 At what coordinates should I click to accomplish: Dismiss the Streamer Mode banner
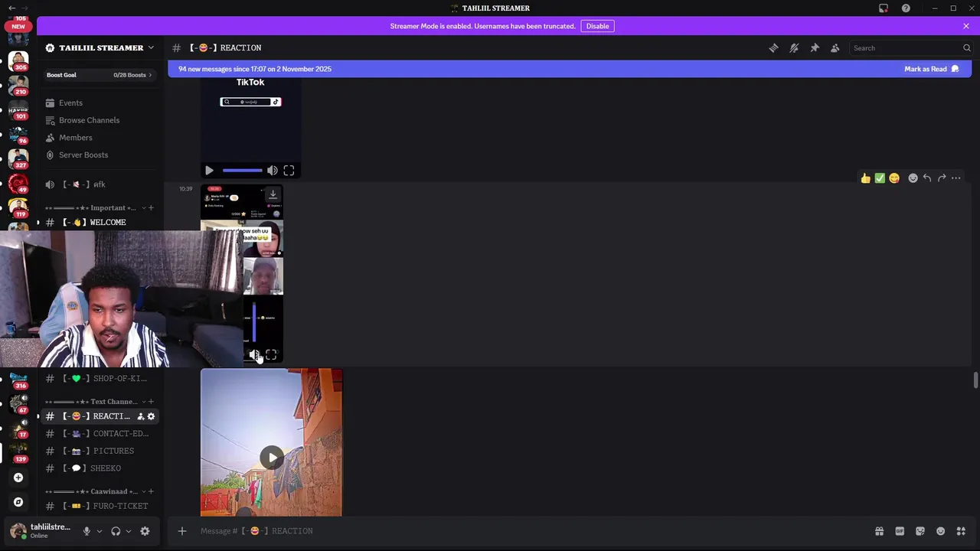click(x=966, y=26)
